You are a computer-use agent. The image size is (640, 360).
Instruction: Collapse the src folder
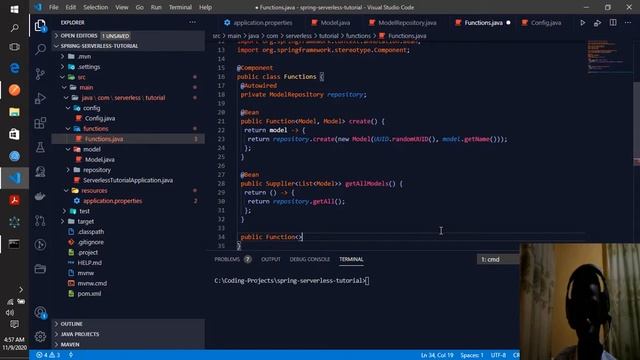(82, 77)
